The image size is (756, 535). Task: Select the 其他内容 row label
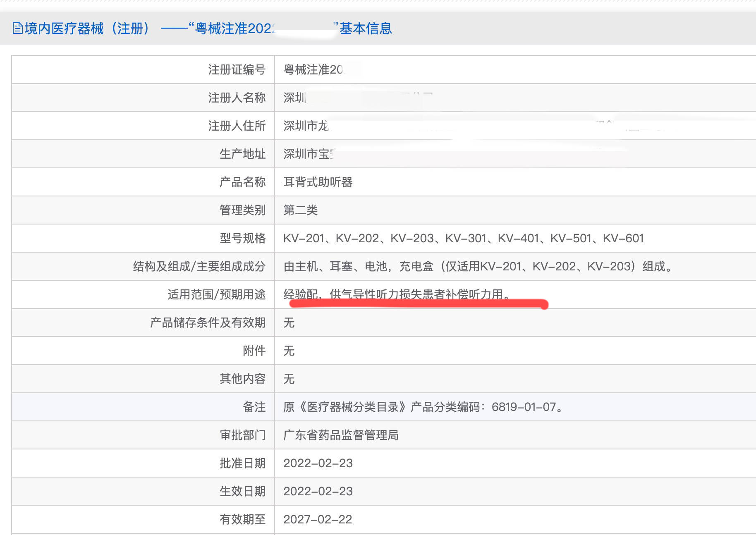(243, 379)
